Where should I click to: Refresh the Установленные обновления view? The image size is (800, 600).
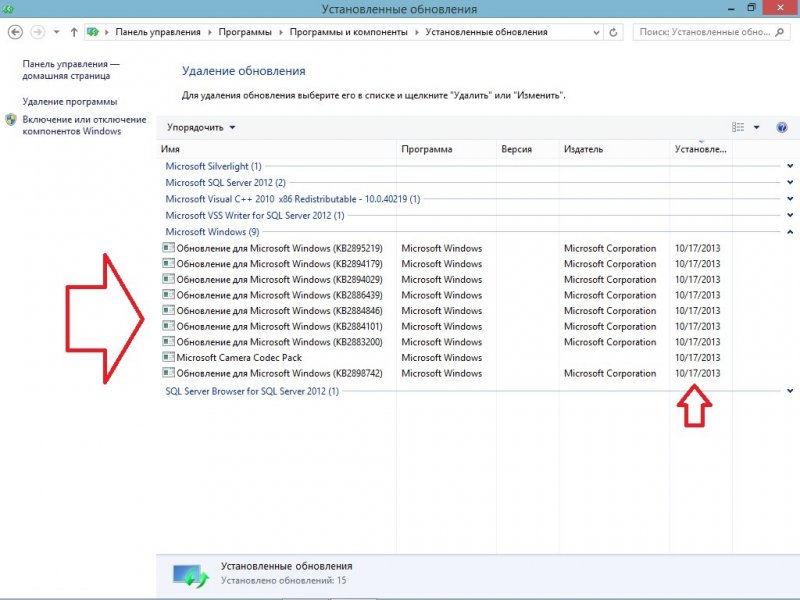coord(613,32)
